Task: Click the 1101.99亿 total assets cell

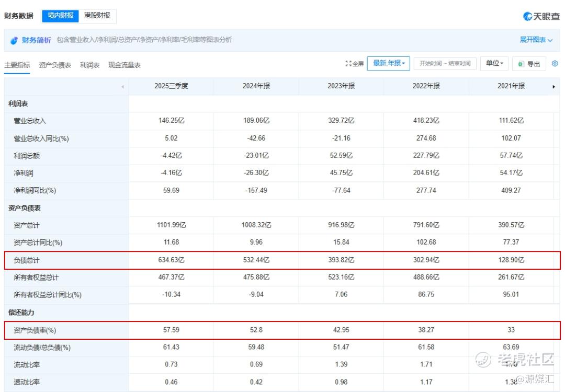Action: tap(171, 225)
